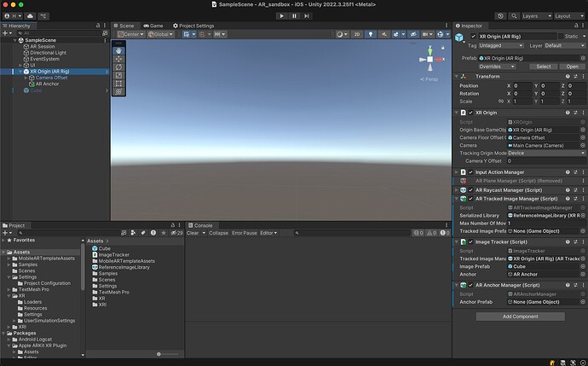Select the Move tool in Scene overlay
588x366 pixels.
pyautogui.click(x=119, y=58)
